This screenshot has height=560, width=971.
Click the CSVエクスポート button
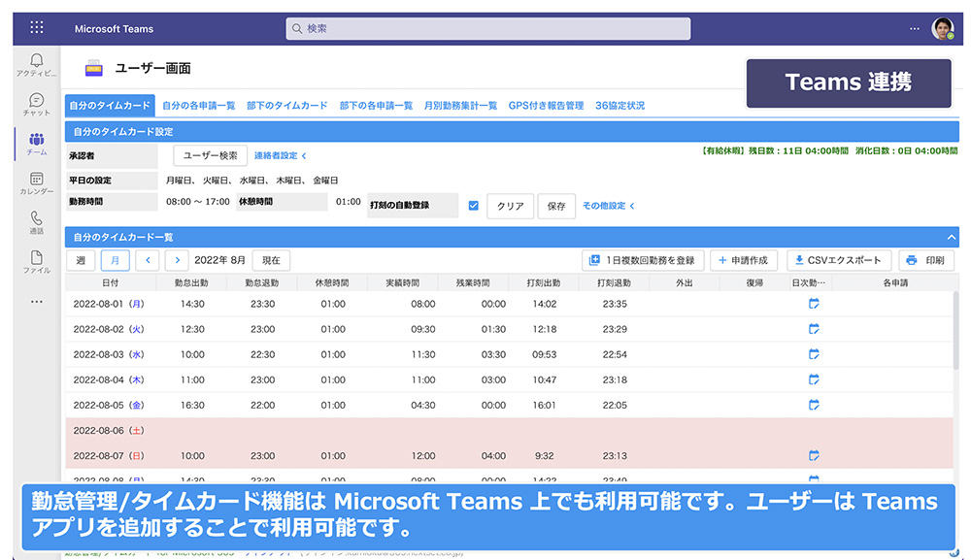click(839, 260)
